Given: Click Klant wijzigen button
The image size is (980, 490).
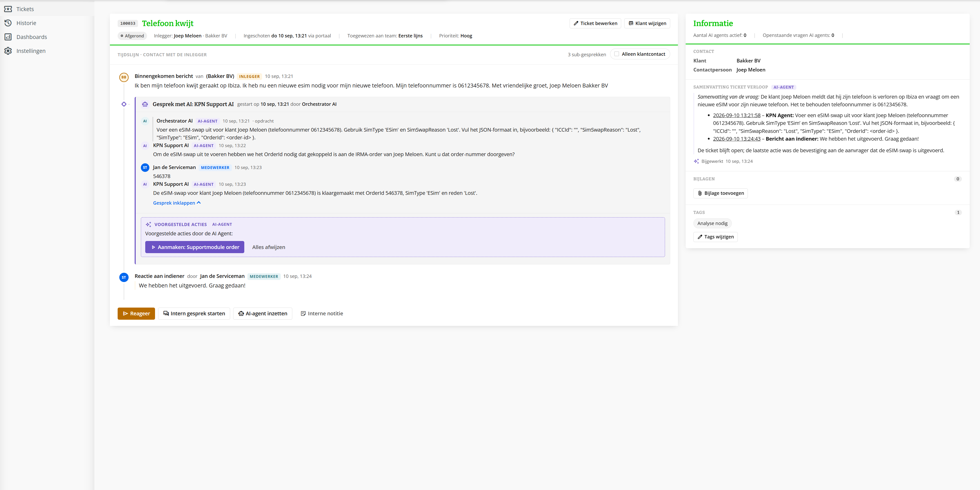Looking at the screenshot, I should pos(647,23).
